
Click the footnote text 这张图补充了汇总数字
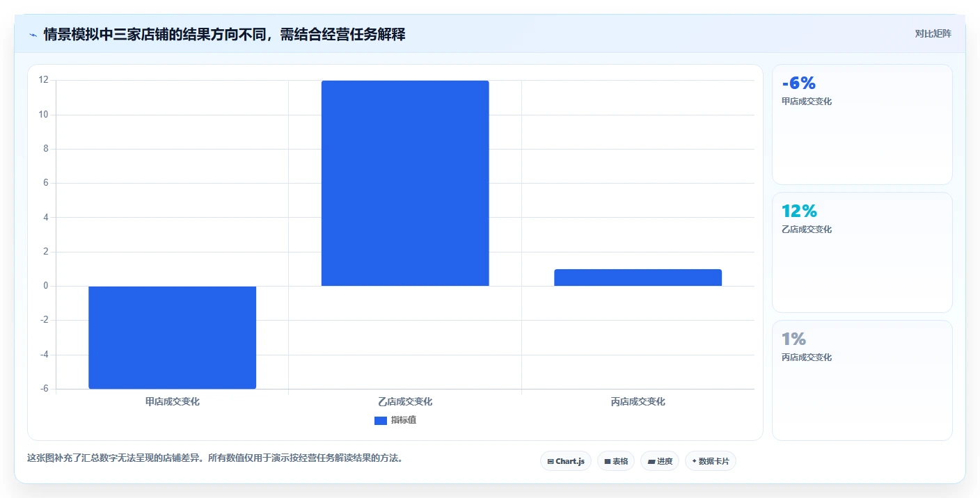(x=214, y=458)
